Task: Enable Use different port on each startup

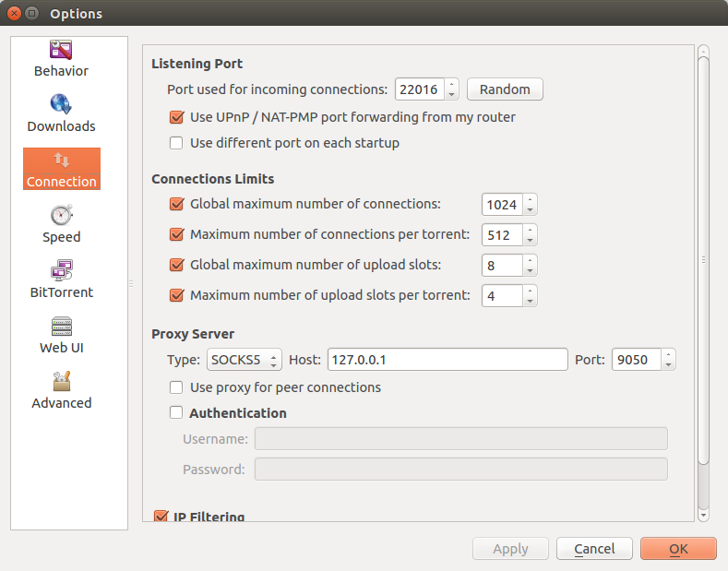Action: coord(176,143)
